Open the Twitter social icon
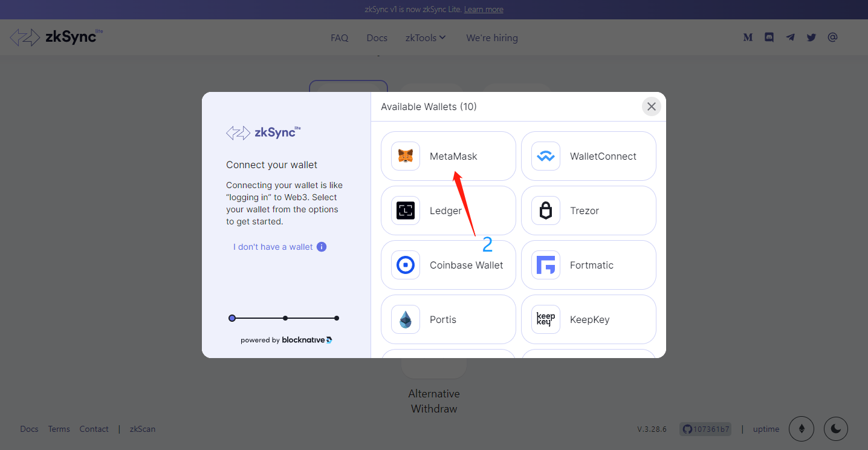 coord(811,37)
